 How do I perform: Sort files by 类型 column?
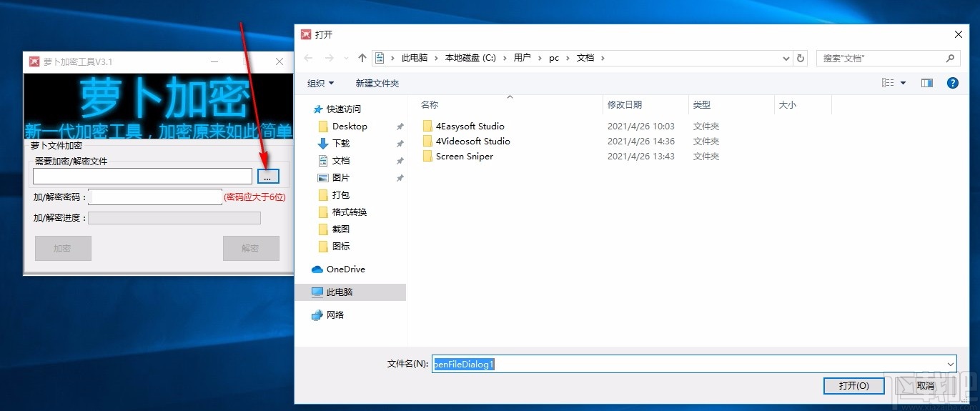point(731,104)
